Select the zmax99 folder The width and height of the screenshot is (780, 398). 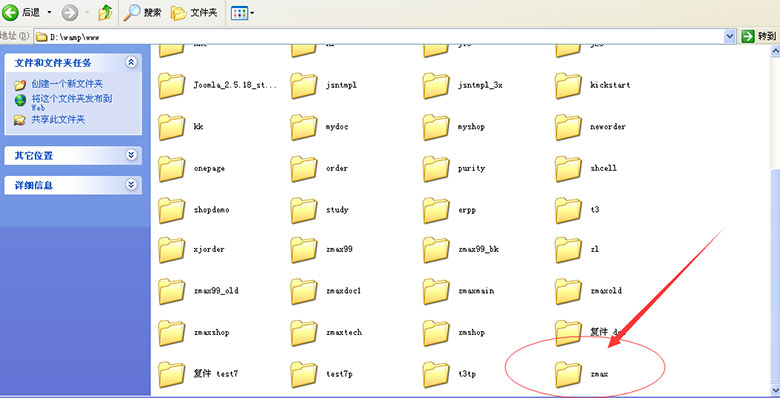(x=321, y=249)
